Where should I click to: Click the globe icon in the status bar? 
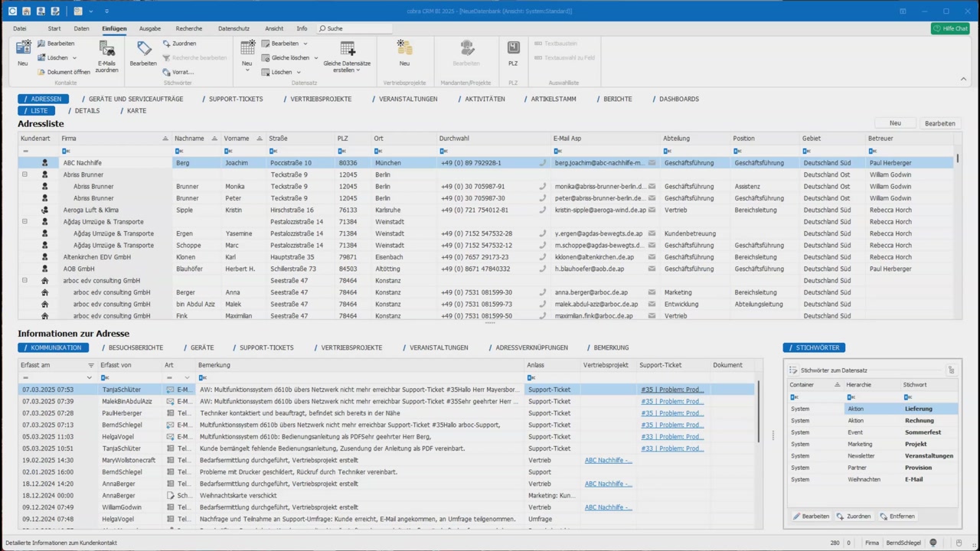(933, 543)
